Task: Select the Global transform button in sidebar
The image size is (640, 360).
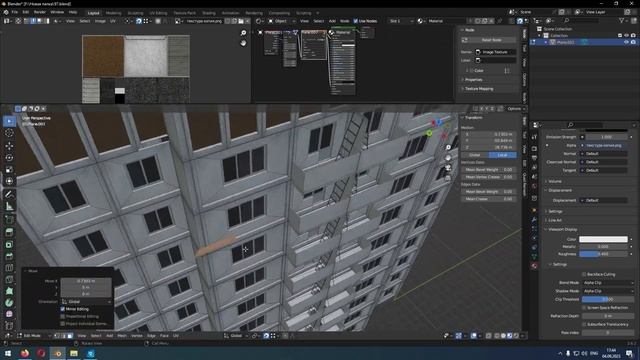Action: click(475, 155)
